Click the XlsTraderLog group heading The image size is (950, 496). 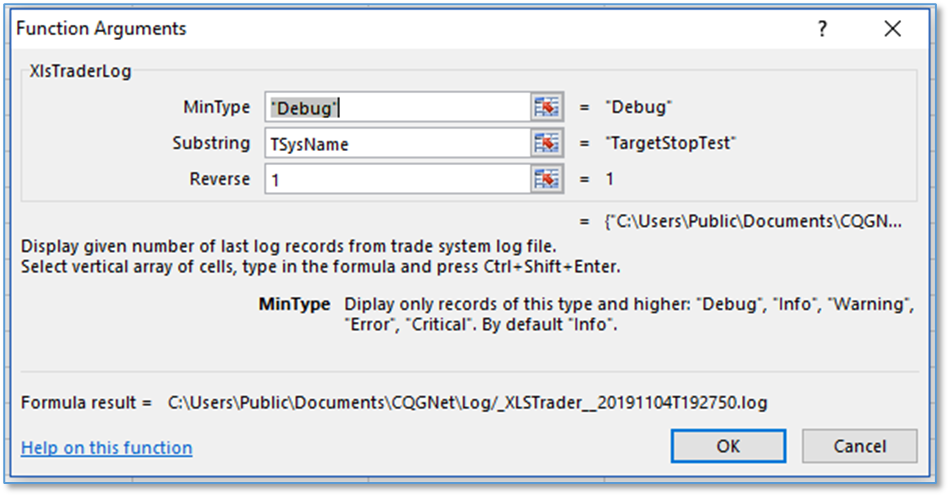click(79, 71)
